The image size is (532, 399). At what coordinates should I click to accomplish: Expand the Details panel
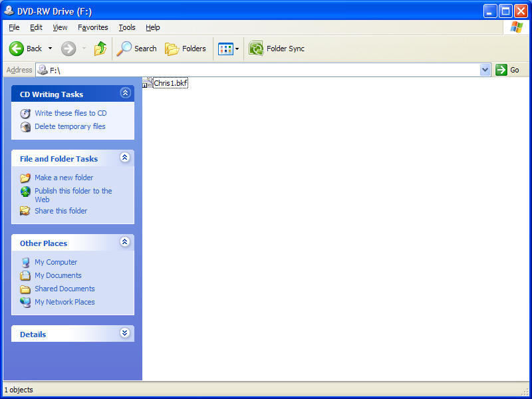tap(125, 334)
